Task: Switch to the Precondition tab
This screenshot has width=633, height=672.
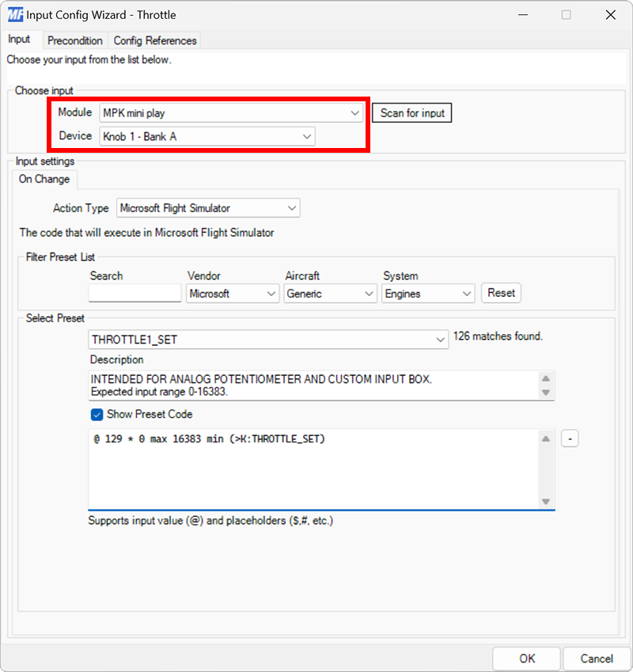Action: 75,40
